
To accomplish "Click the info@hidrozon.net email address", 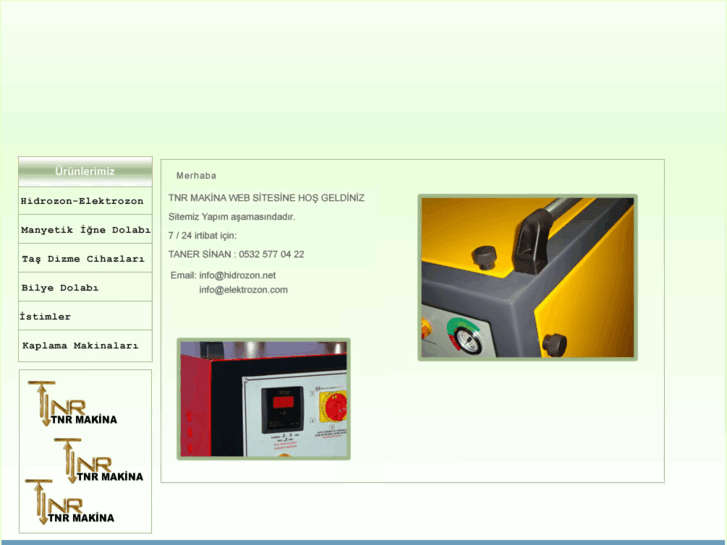I will 237,276.
